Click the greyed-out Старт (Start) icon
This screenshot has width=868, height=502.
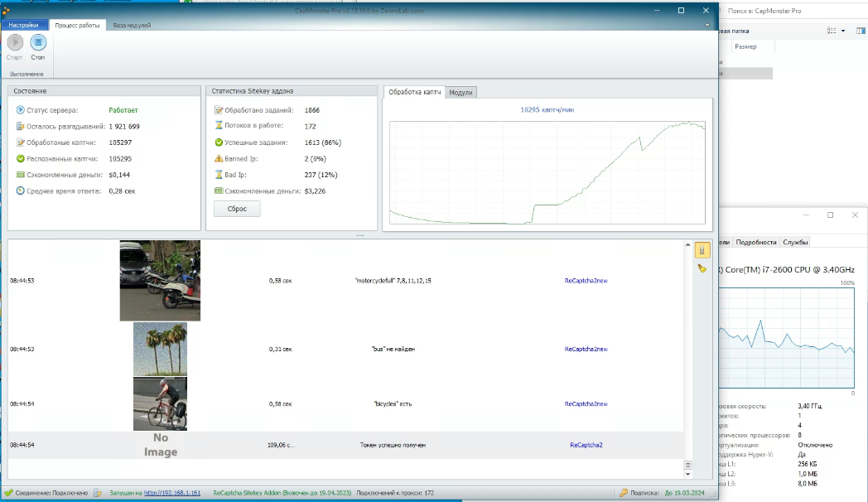tap(15, 42)
